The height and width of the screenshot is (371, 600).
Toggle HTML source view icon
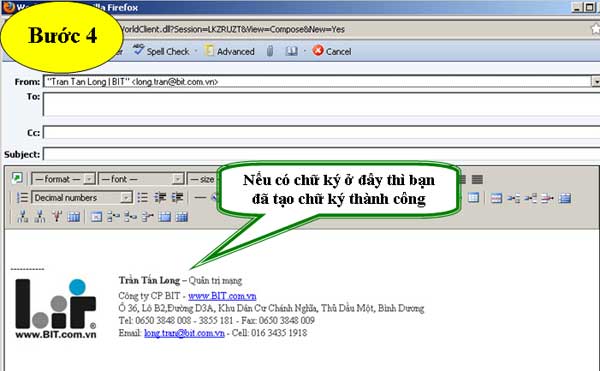17,178
